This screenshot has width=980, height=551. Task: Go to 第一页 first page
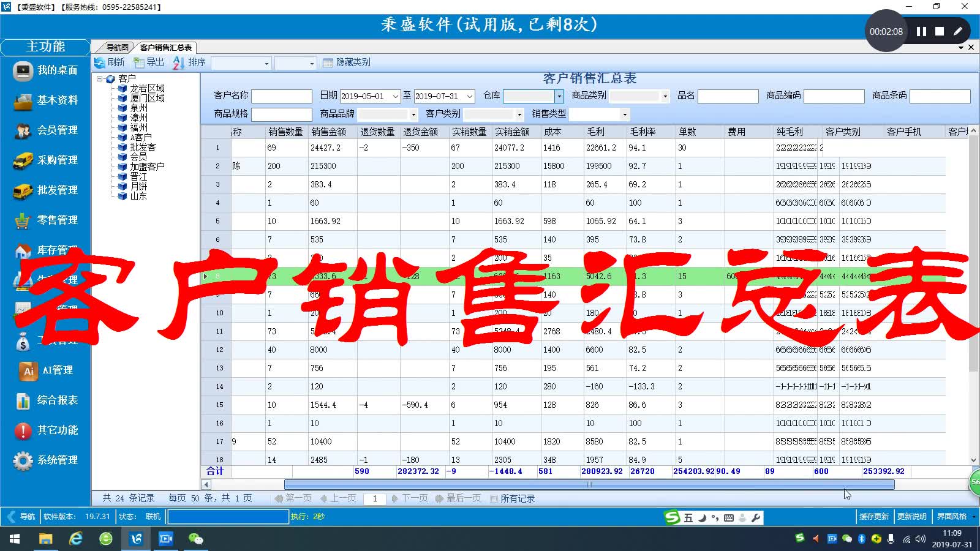(293, 498)
